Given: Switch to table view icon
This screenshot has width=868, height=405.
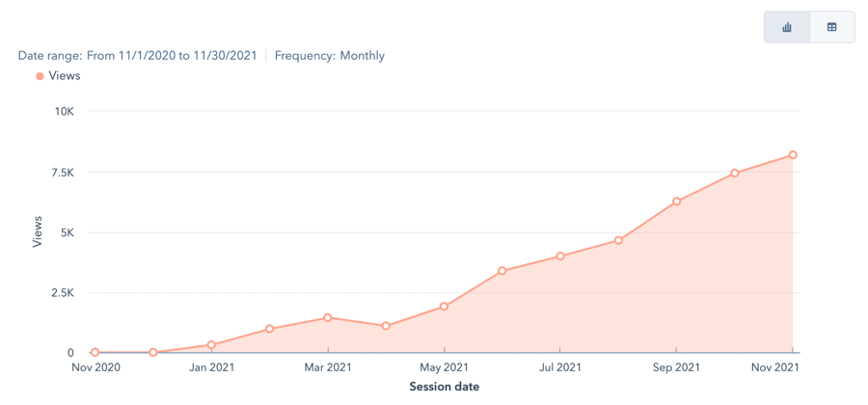Looking at the screenshot, I should point(832,27).
